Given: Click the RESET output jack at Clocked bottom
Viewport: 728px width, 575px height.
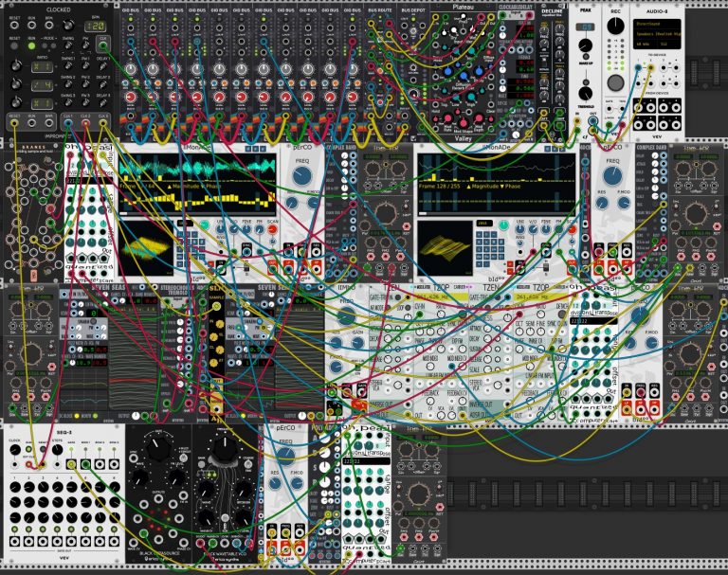Looking at the screenshot, I should click(x=14, y=123).
